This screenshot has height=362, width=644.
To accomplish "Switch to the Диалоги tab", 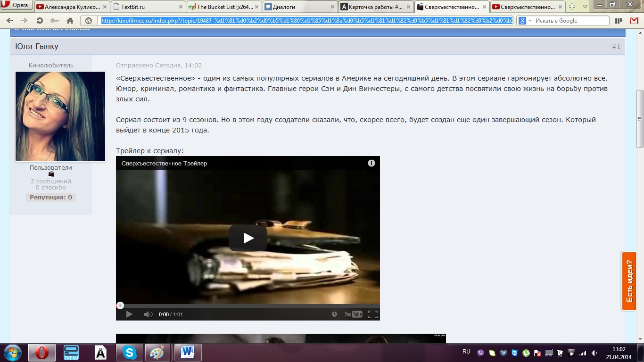I will point(300,7).
